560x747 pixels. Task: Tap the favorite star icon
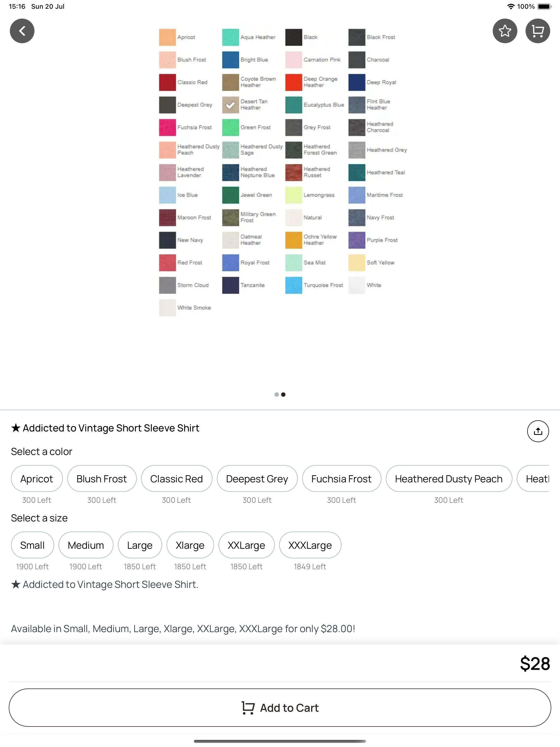pos(504,31)
